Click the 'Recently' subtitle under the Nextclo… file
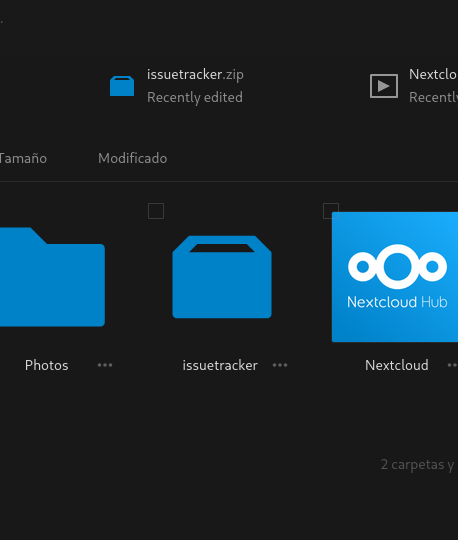The image size is (458, 540). pos(434,97)
